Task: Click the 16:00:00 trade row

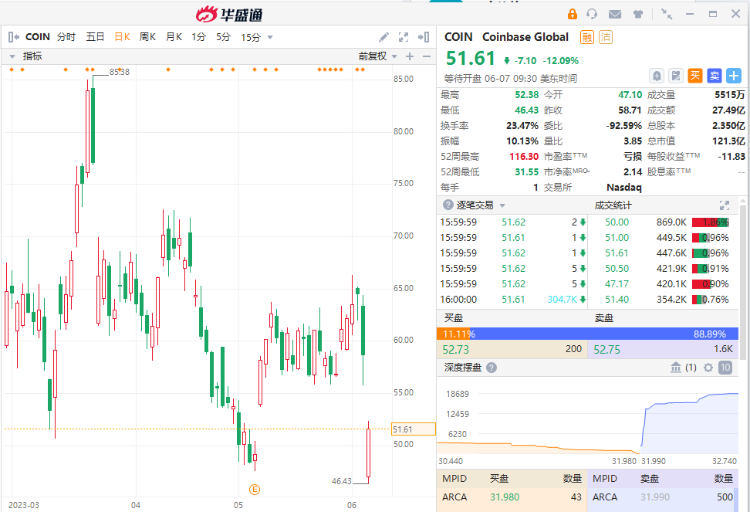Action: [512, 300]
